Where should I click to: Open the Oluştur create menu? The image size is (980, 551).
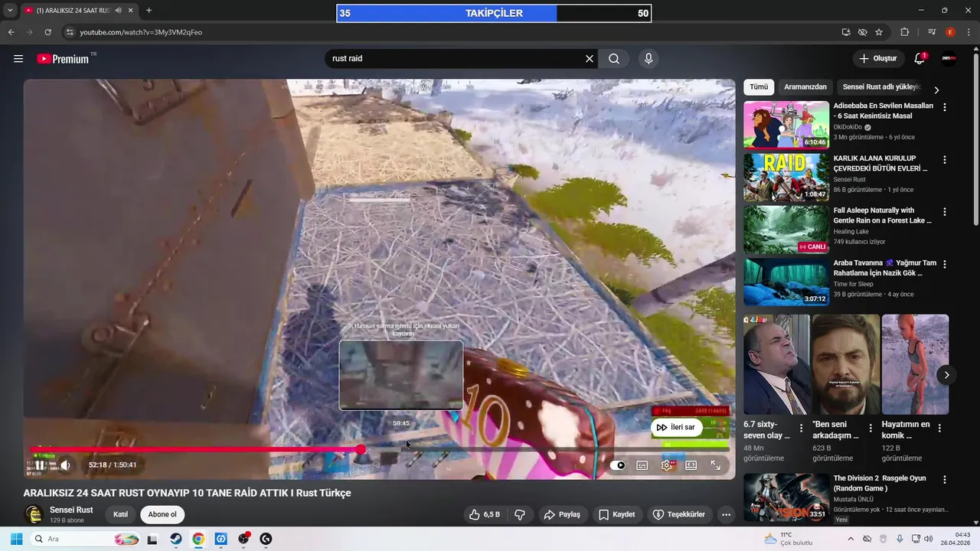tap(877, 59)
